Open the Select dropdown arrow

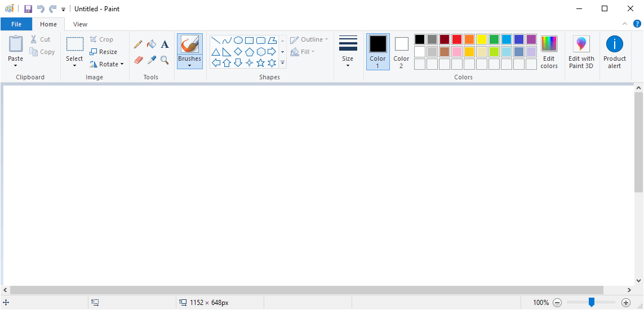[74, 66]
